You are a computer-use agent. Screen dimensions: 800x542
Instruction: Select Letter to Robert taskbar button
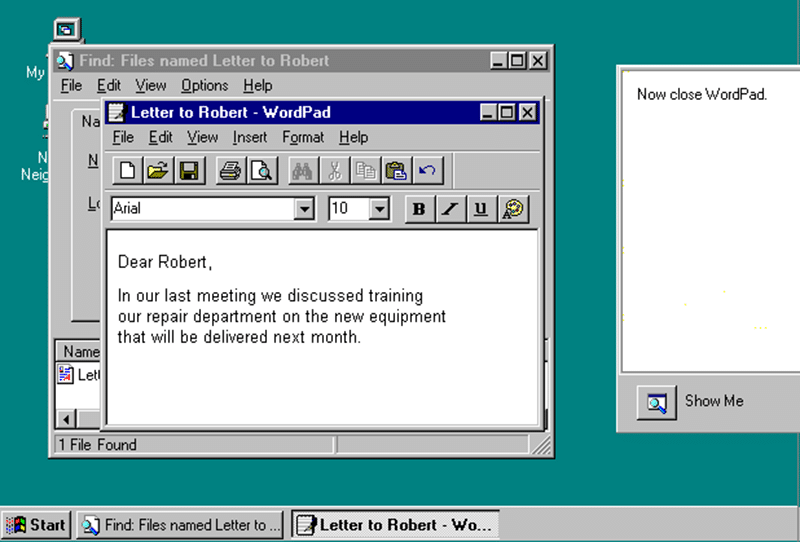pyautogui.click(x=395, y=525)
